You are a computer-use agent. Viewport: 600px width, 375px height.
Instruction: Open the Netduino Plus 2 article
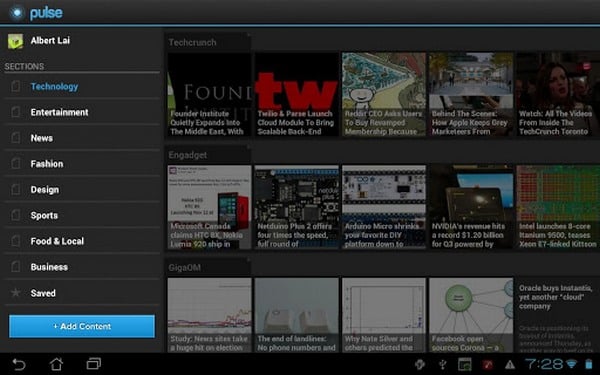tap(297, 207)
